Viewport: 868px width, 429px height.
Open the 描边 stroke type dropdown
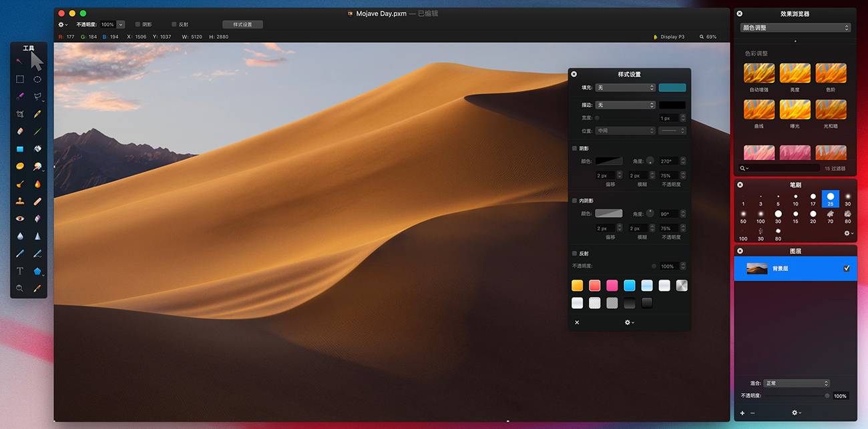point(625,105)
